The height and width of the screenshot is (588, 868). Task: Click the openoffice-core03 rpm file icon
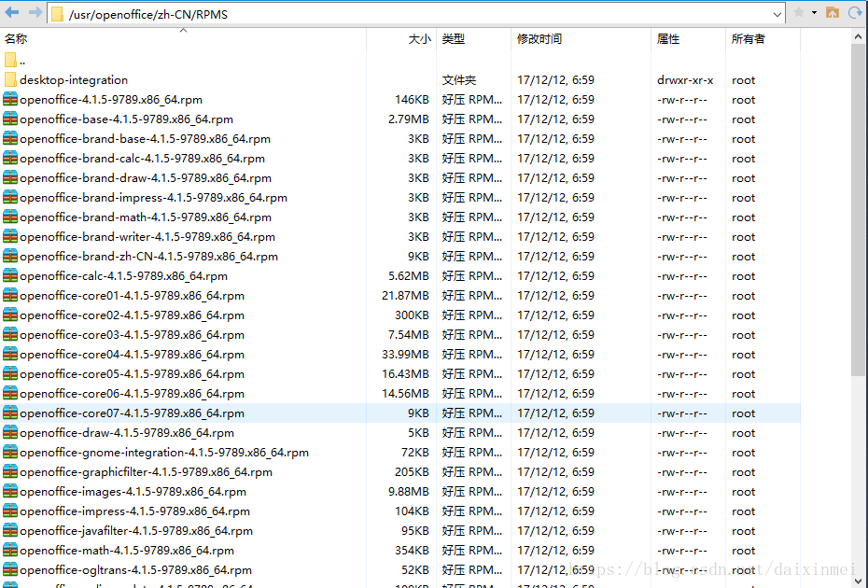[x=10, y=334]
